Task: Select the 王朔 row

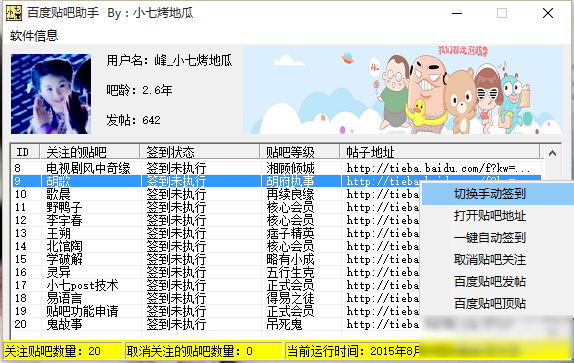Action: click(216, 233)
